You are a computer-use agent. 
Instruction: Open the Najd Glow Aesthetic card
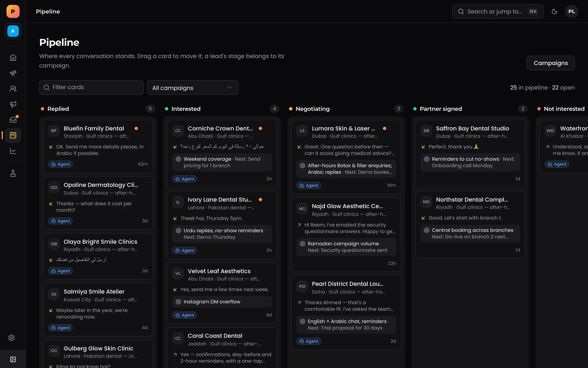(x=346, y=235)
